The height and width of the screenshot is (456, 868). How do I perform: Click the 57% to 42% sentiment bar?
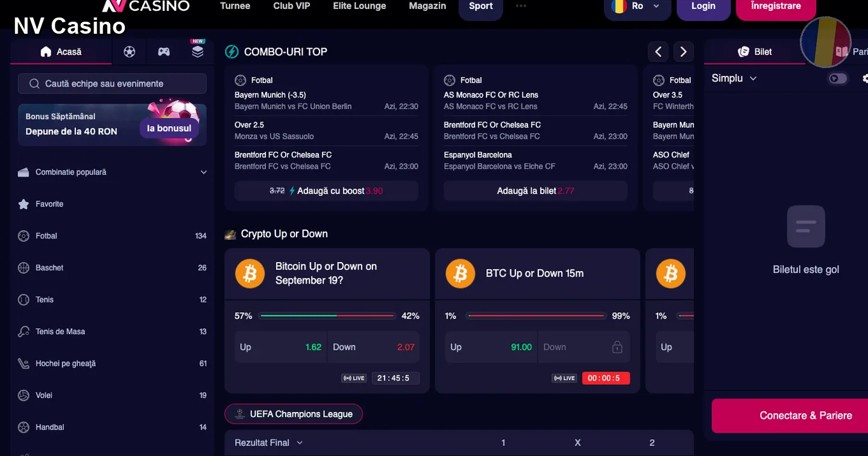pyautogui.click(x=327, y=316)
